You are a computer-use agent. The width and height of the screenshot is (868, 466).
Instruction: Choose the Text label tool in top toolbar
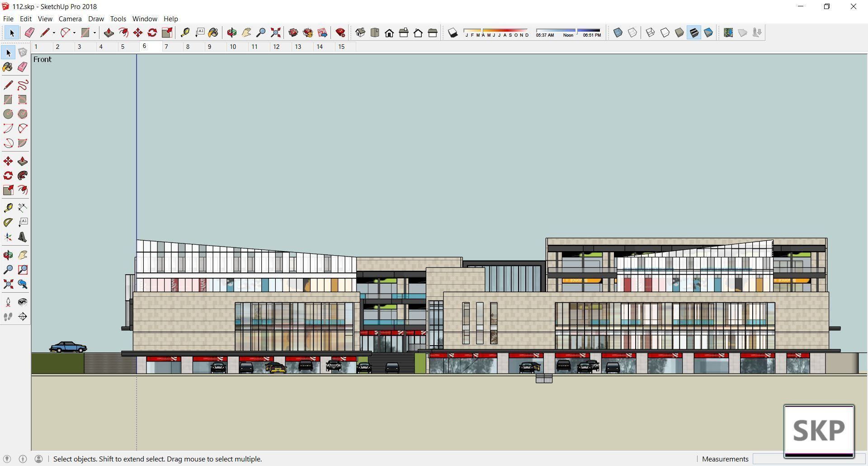[199, 33]
